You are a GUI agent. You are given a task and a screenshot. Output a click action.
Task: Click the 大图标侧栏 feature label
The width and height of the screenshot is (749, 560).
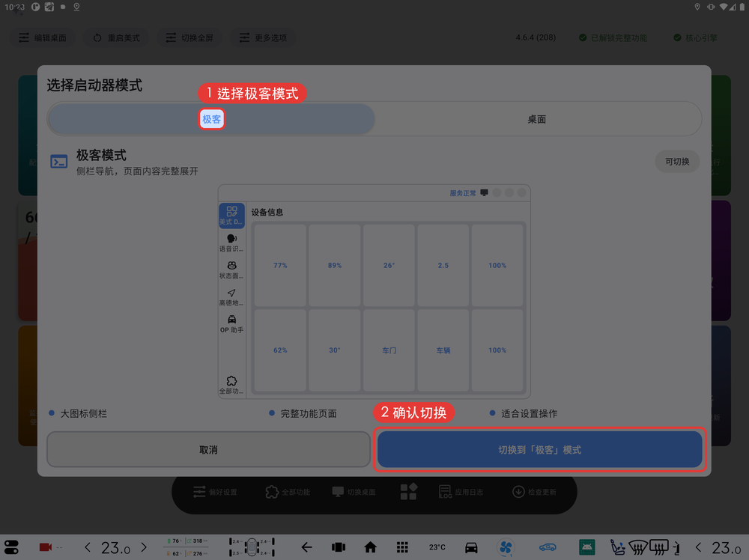tap(84, 413)
